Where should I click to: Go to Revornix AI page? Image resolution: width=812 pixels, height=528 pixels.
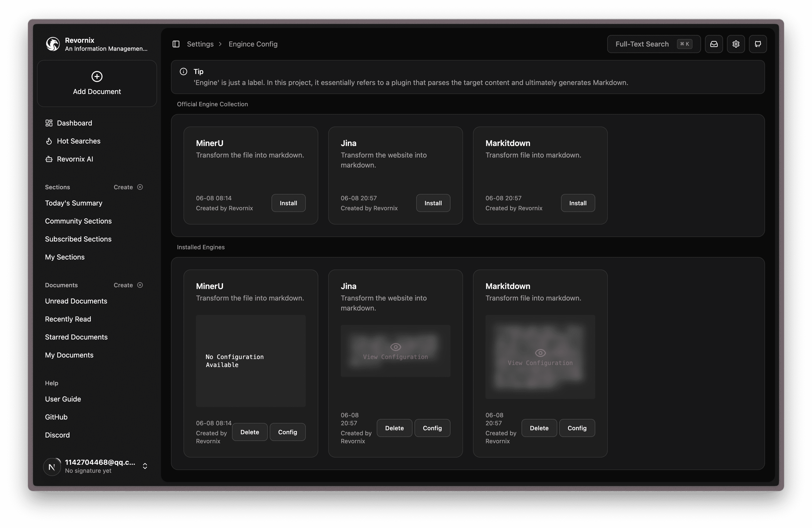75,159
